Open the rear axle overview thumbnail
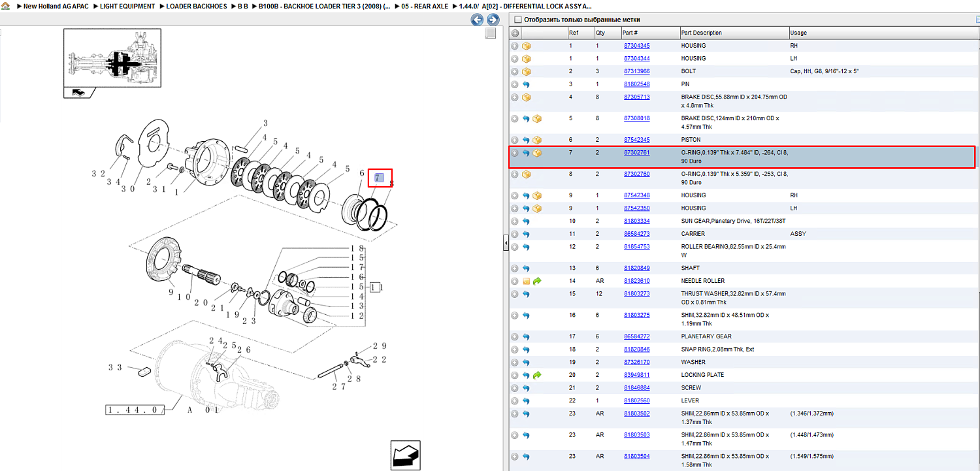This screenshot has width=980, height=471. 112,58
